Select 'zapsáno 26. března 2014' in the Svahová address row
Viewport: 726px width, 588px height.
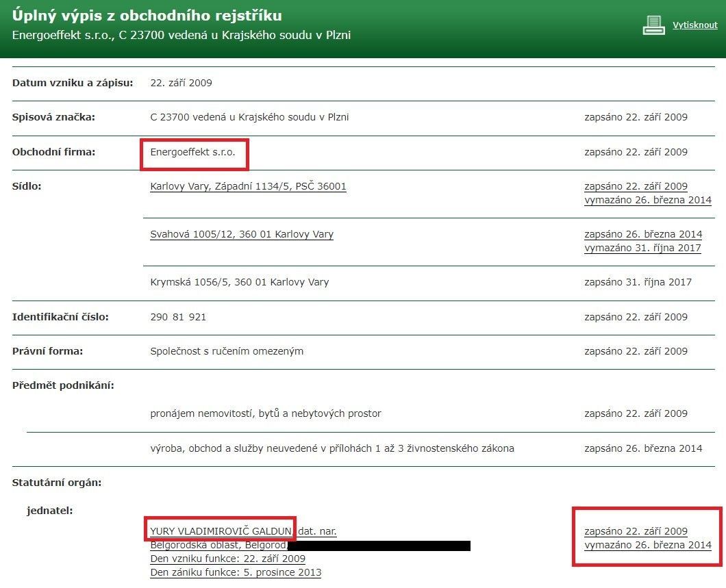coord(643,234)
